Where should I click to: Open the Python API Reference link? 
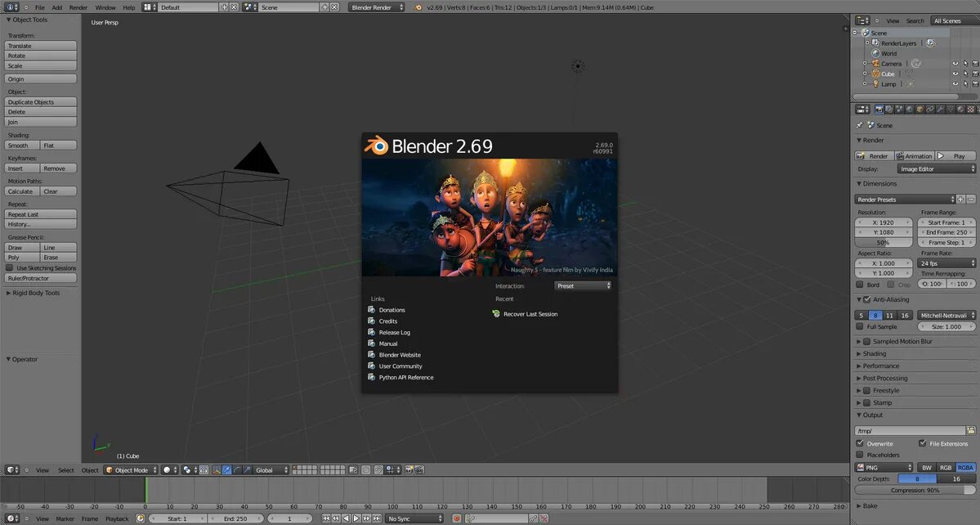(x=406, y=377)
